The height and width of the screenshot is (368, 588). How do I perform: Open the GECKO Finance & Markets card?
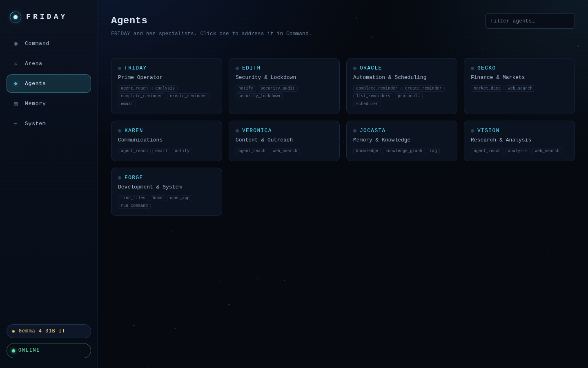click(519, 86)
